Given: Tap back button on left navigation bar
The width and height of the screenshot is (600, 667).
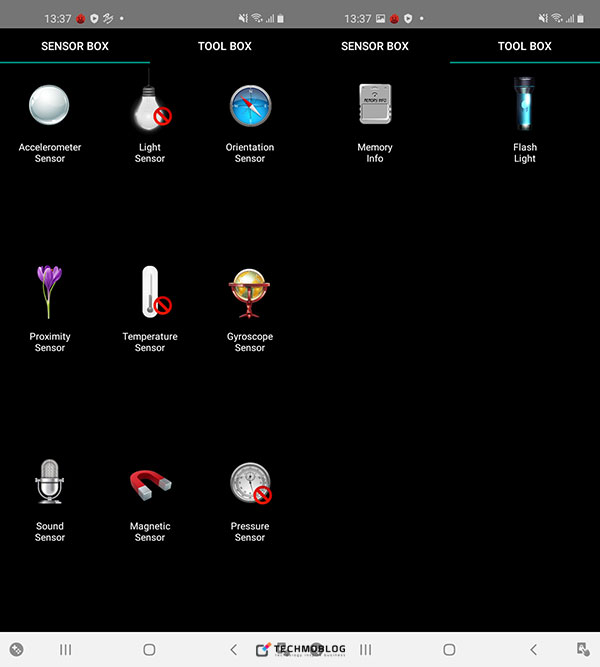Looking at the screenshot, I should (234, 650).
